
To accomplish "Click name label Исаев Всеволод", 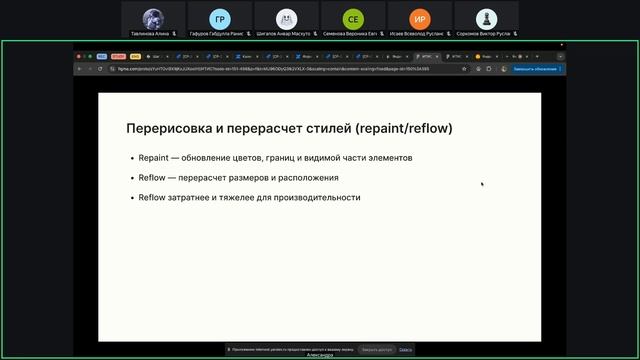I will 416,34.
